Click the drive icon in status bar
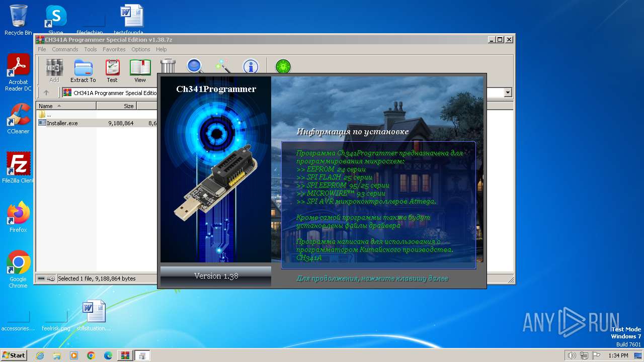The width and height of the screenshot is (644, 362). coord(41,279)
